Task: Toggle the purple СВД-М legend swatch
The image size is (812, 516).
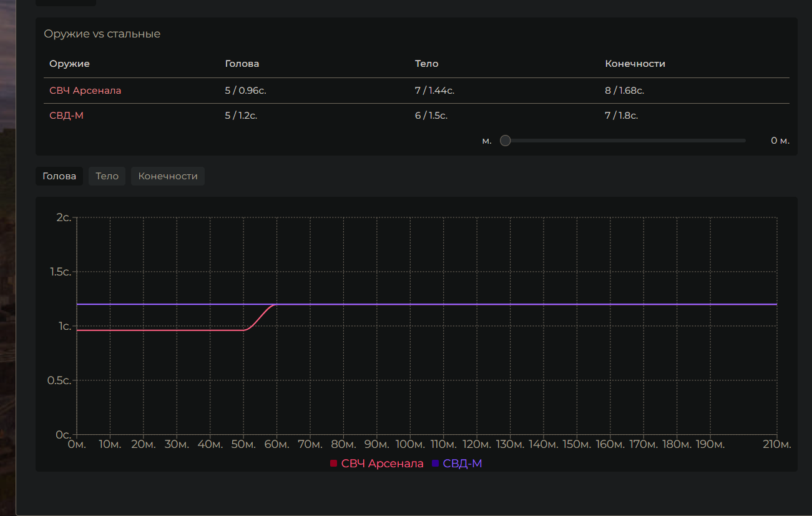Action: (436, 464)
